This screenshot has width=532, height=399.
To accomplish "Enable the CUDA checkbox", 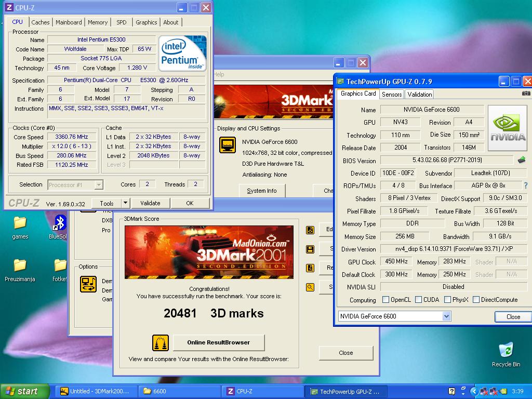I will [x=418, y=300].
